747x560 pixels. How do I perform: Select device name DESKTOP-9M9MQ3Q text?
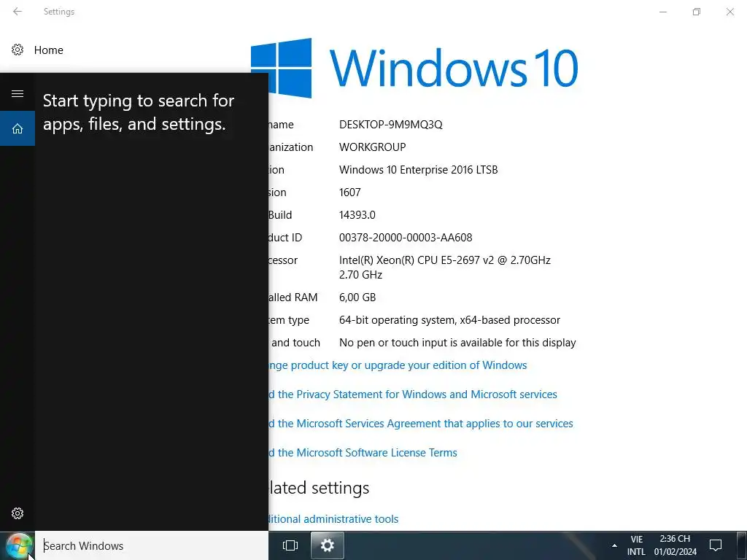[x=391, y=124]
